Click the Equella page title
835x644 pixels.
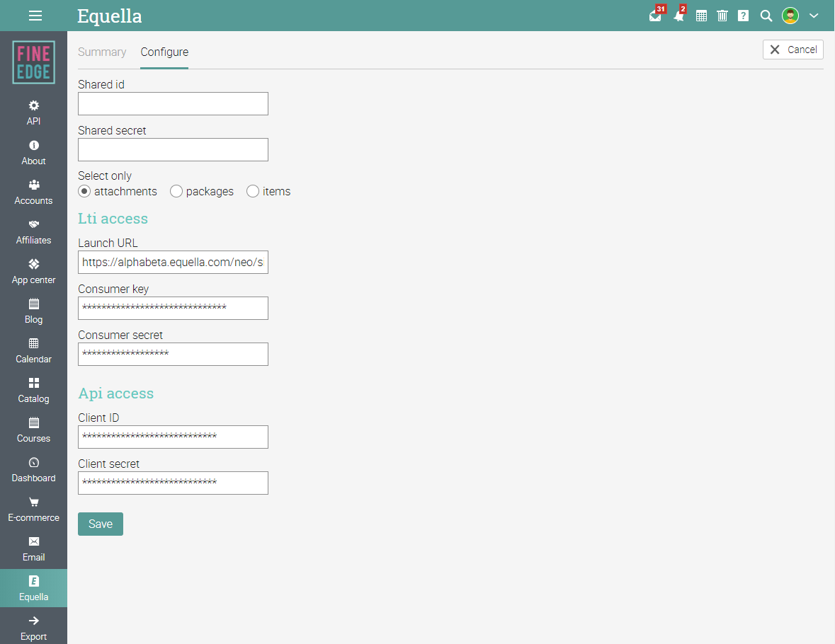click(x=110, y=16)
